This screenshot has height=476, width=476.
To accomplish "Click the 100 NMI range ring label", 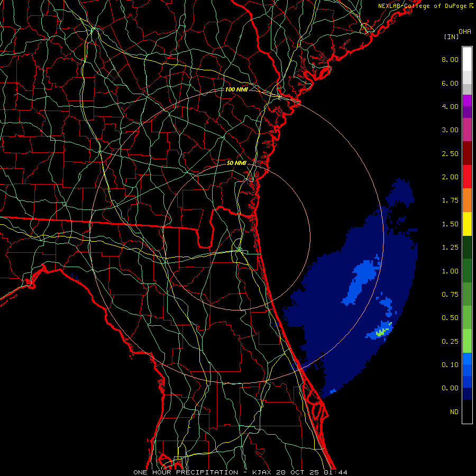I will [x=236, y=89].
